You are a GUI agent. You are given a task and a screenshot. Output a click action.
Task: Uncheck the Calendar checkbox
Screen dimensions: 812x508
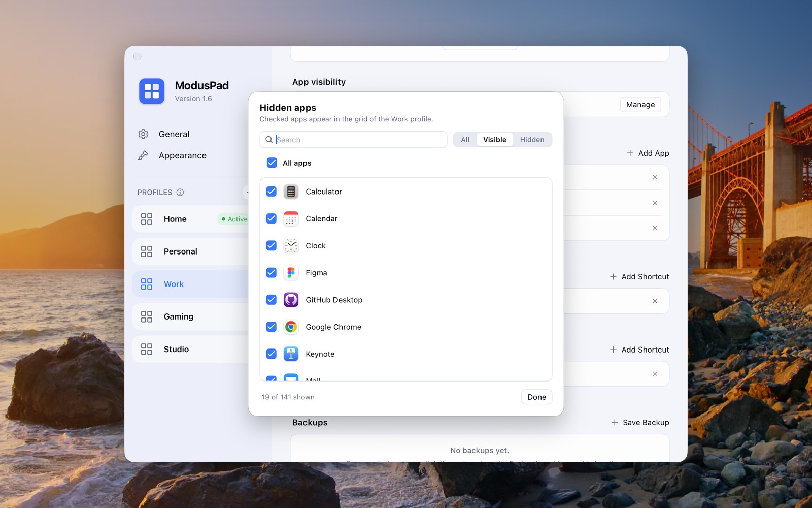(x=272, y=218)
